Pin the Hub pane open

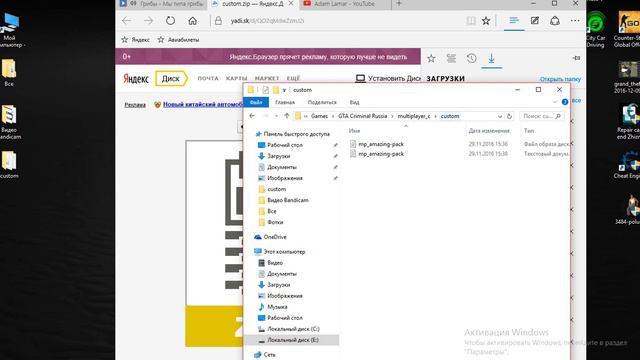point(576,58)
